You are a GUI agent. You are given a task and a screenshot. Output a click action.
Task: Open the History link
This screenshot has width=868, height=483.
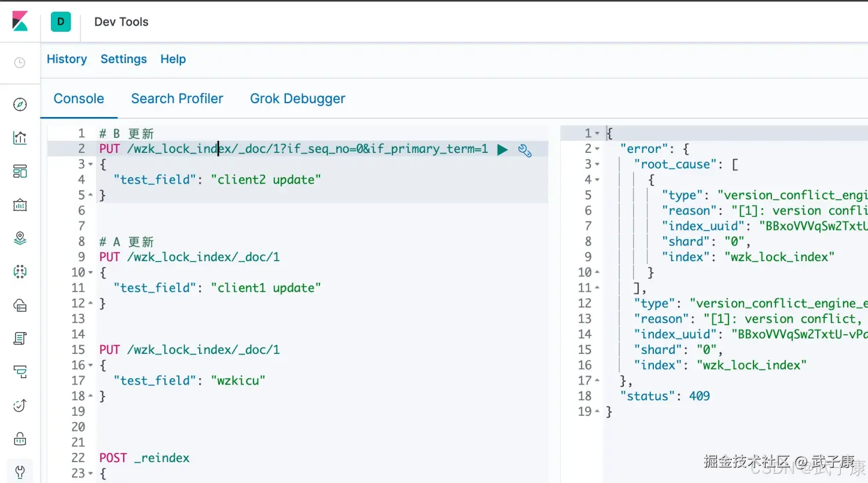pyautogui.click(x=67, y=59)
